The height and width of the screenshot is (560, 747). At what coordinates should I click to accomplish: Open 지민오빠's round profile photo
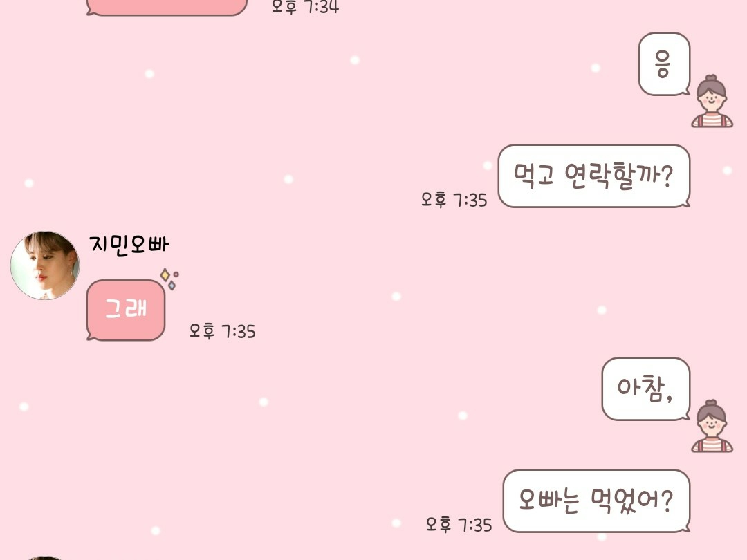[45, 265]
